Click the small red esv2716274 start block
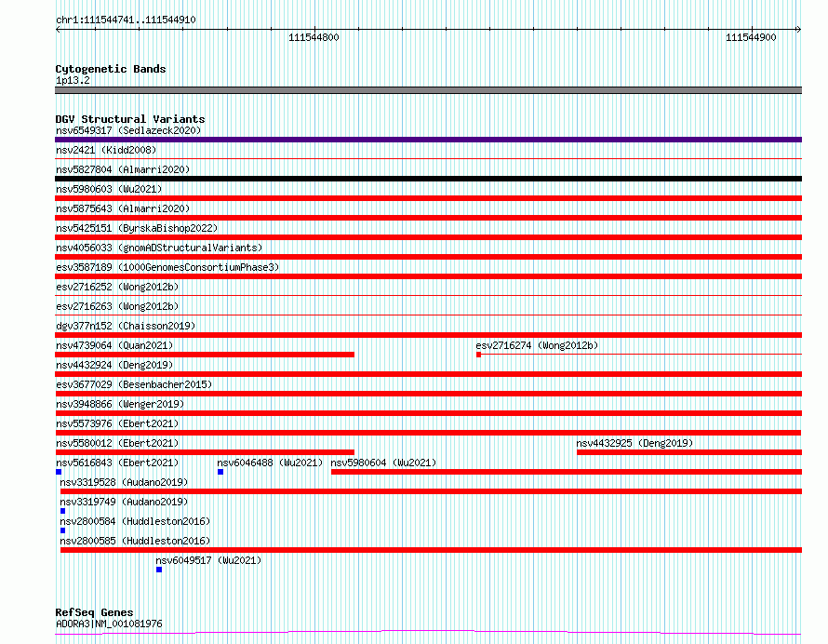The width and height of the screenshot is (828, 644). (478, 355)
